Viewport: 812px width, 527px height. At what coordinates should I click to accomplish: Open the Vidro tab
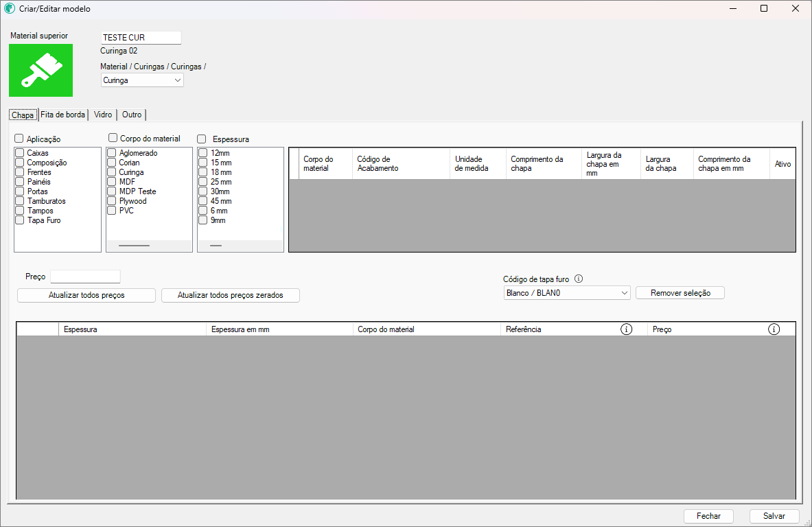(x=103, y=115)
